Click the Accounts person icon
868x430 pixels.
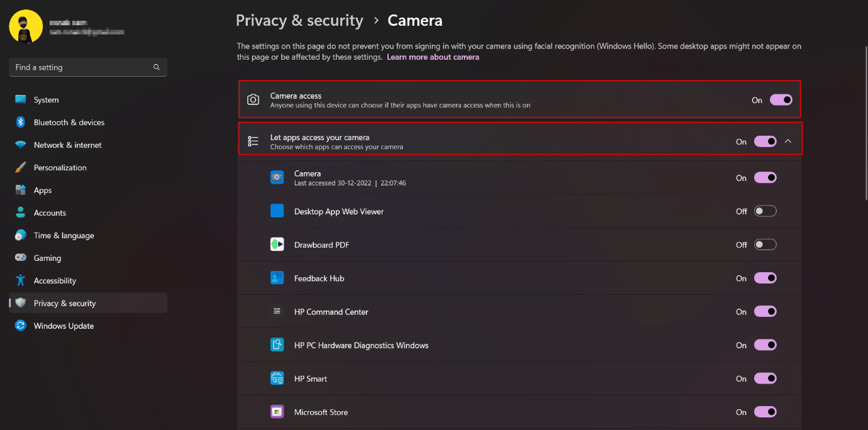21,213
